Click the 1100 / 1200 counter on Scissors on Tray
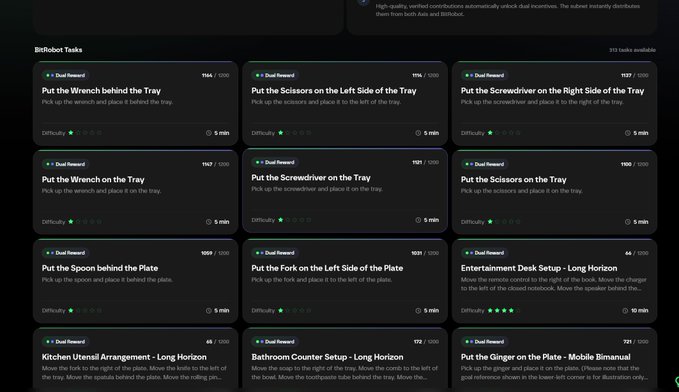Viewport: 679px width, 392px height. tap(634, 164)
